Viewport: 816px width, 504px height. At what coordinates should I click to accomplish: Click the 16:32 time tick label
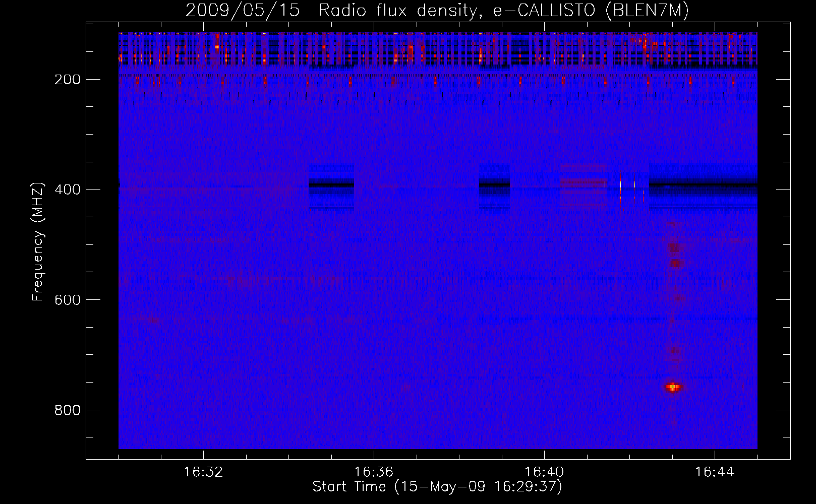click(203, 472)
